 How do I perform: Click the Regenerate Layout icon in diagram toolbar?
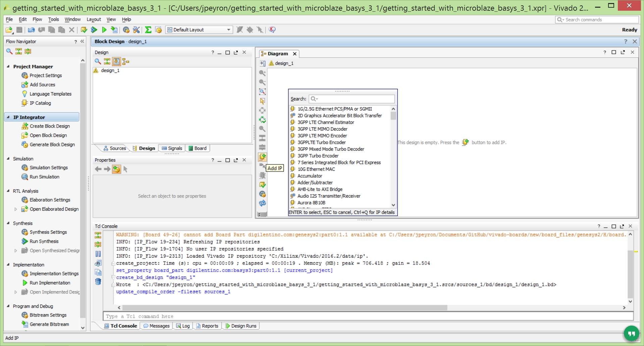tap(262, 203)
